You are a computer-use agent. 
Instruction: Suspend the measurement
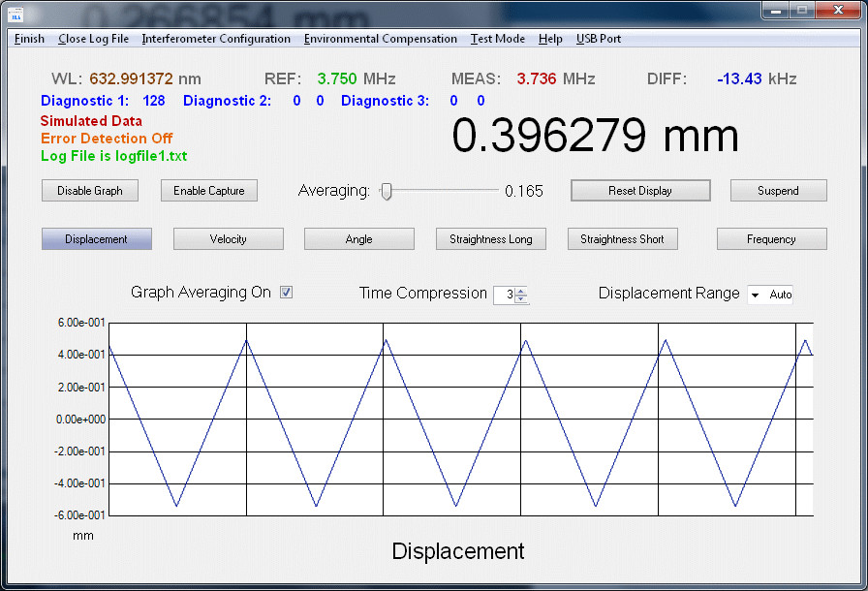pos(778,190)
